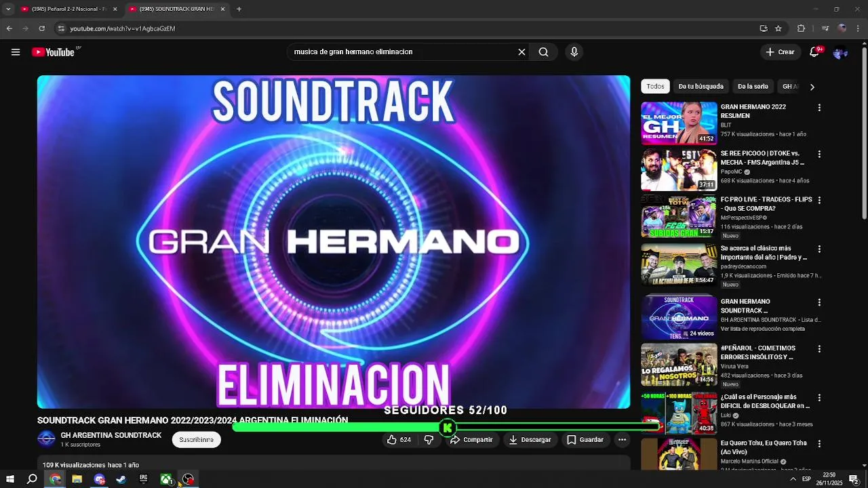The height and width of the screenshot is (488, 868).
Task: Clear the search box with the X
Action: (521, 52)
